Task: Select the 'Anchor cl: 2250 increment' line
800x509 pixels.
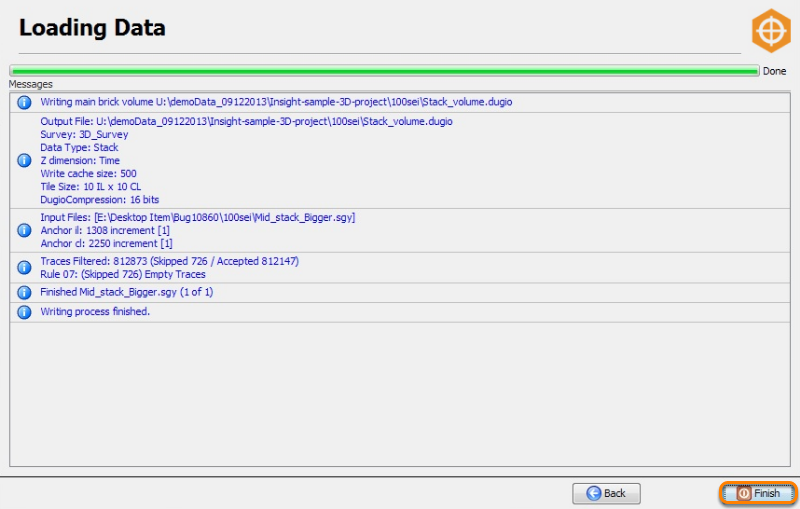Action: (106, 244)
